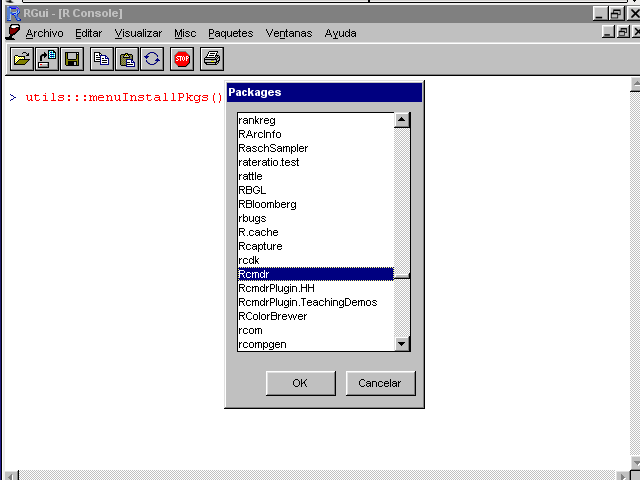
Task: Select RcmdrPlugin.TeachingDemos in the list
Action: [307, 302]
